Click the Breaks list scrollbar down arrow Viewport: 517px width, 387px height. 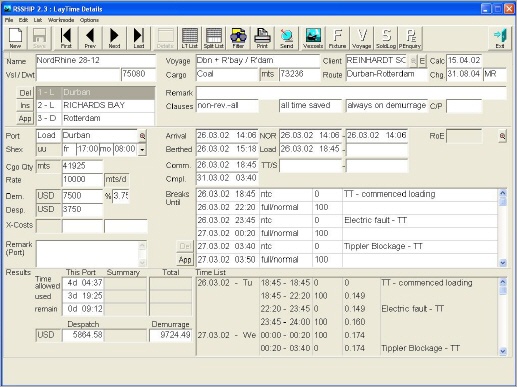click(x=503, y=263)
